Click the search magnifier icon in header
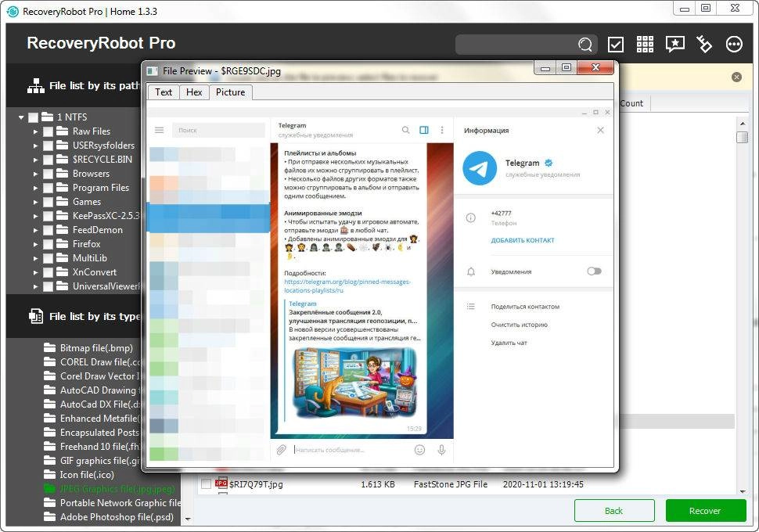 (x=585, y=45)
